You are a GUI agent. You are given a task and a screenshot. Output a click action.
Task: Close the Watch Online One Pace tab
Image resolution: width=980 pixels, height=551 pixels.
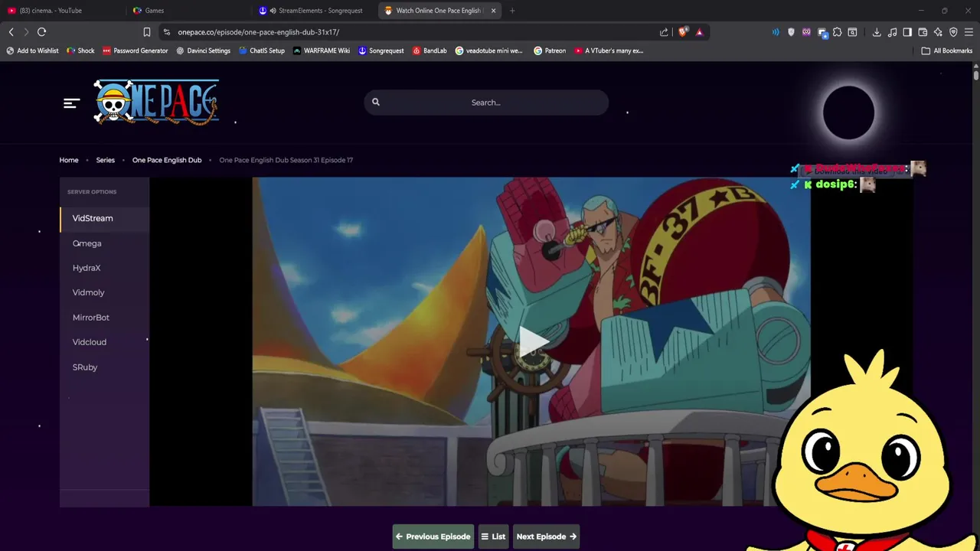coord(493,11)
